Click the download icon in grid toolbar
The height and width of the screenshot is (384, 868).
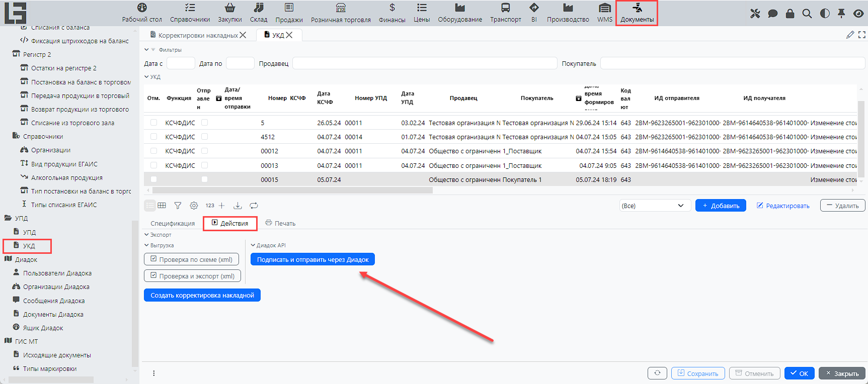tap(238, 206)
